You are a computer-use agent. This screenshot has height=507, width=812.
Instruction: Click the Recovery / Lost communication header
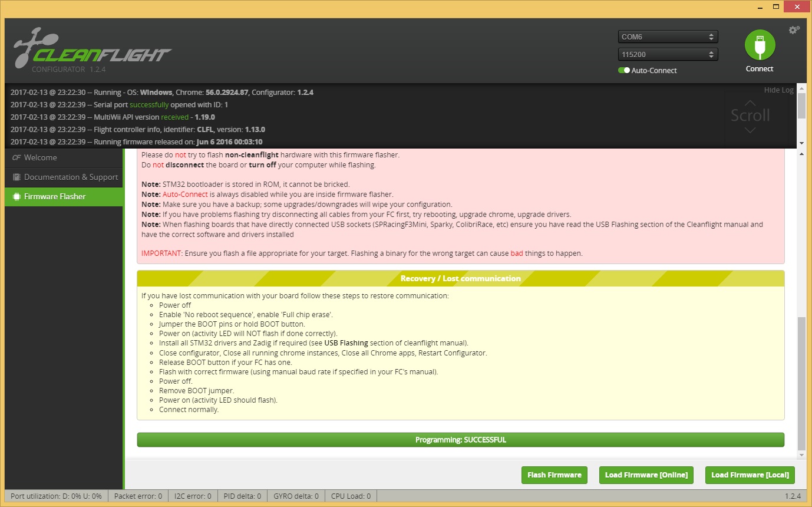(461, 278)
